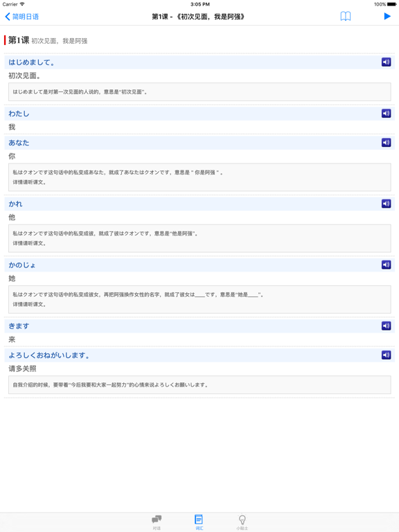Image resolution: width=399 pixels, height=532 pixels.
Task: Tap the play button in the top bar
Action: click(387, 17)
